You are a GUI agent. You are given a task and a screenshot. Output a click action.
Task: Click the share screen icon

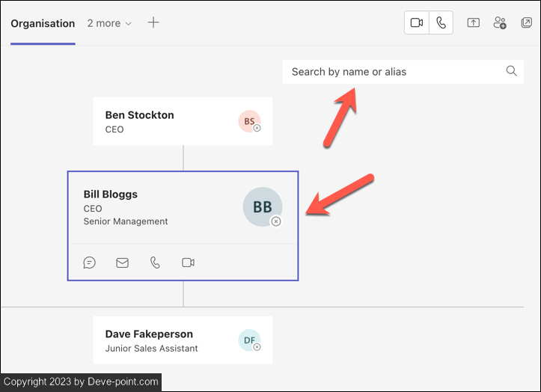click(x=473, y=23)
